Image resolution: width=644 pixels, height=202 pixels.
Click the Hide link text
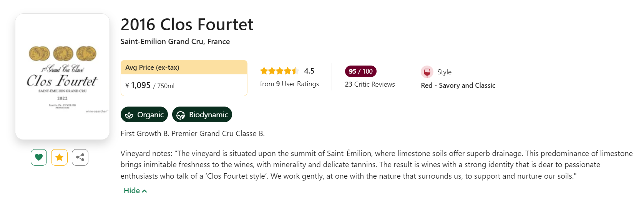tap(131, 191)
